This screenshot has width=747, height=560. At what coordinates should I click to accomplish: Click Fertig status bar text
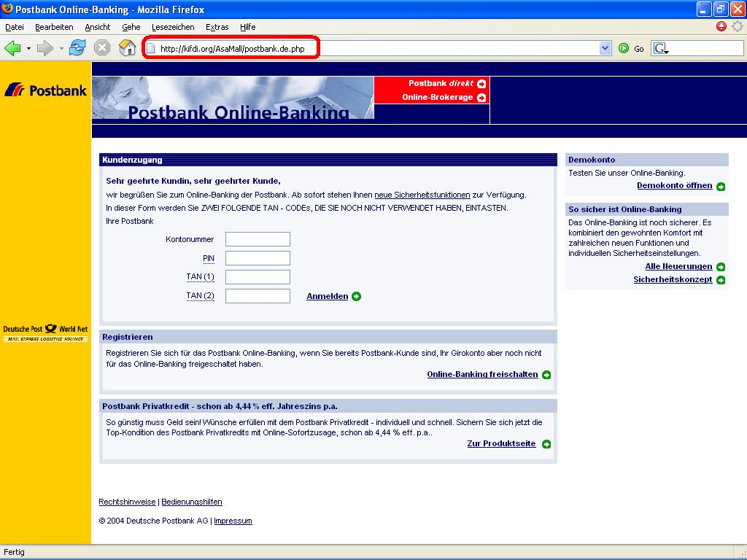pyautogui.click(x=15, y=553)
